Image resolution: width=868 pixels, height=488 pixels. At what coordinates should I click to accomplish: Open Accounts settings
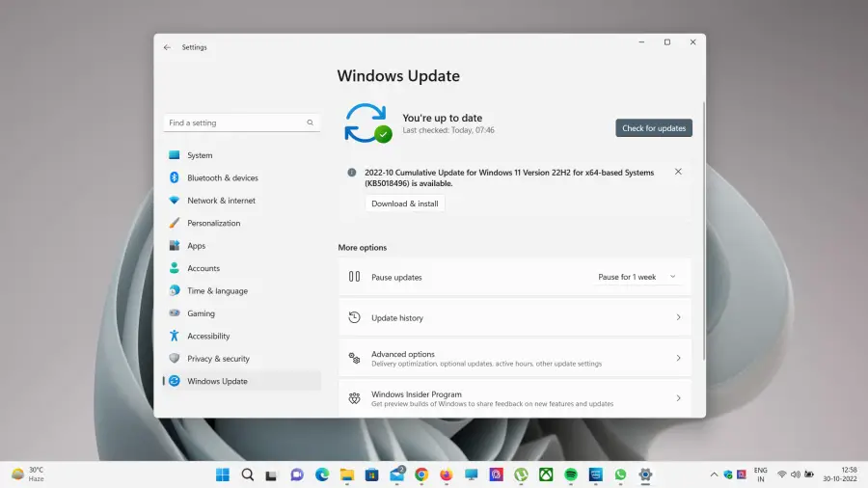[x=242, y=268]
